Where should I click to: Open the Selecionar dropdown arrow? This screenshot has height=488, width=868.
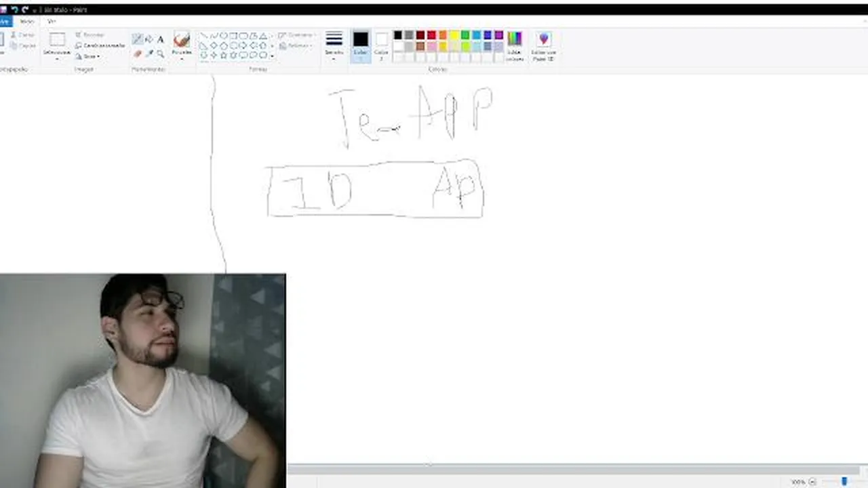pyautogui.click(x=57, y=59)
